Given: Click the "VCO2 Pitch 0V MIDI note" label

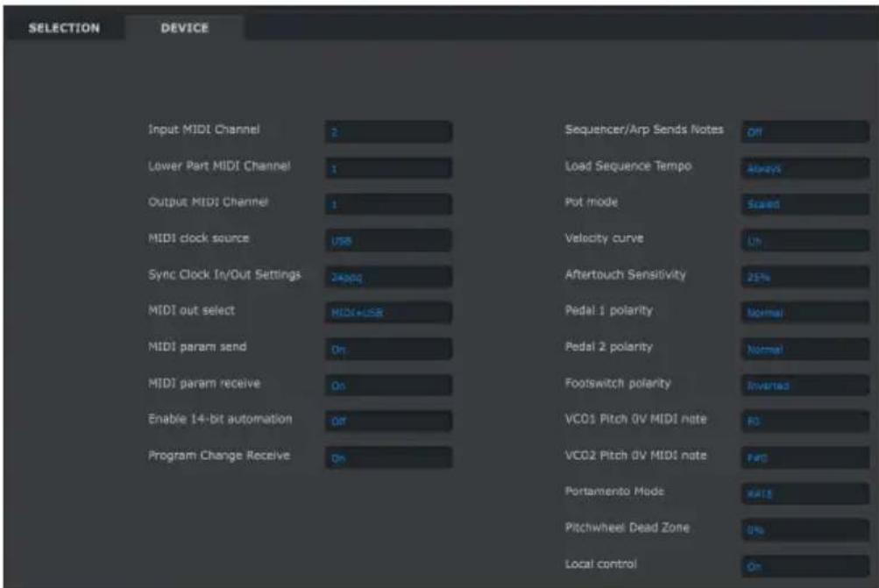Looking at the screenshot, I should pyautogui.click(x=635, y=456).
